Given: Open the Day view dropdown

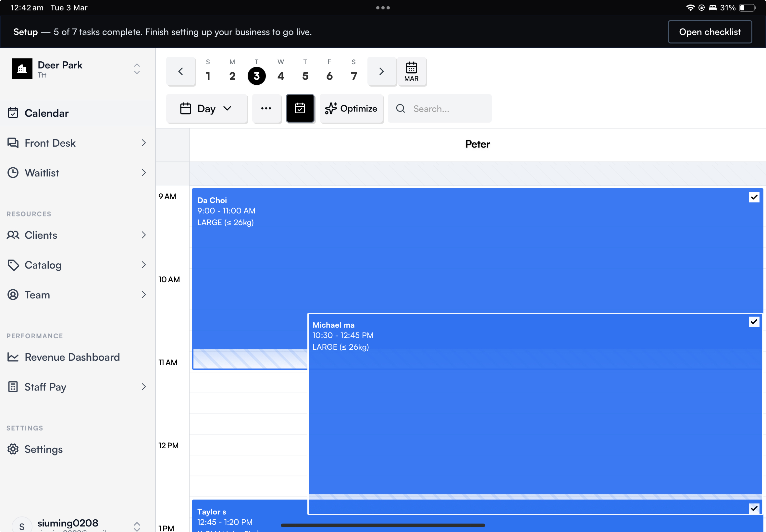Looking at the screenshot, I should click(x=207, y=108).
